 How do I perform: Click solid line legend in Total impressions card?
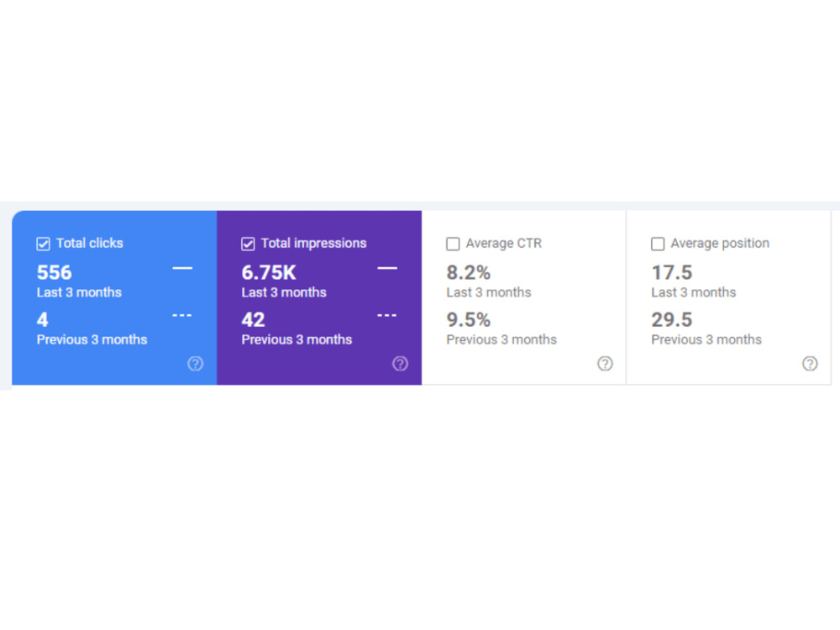387,268
